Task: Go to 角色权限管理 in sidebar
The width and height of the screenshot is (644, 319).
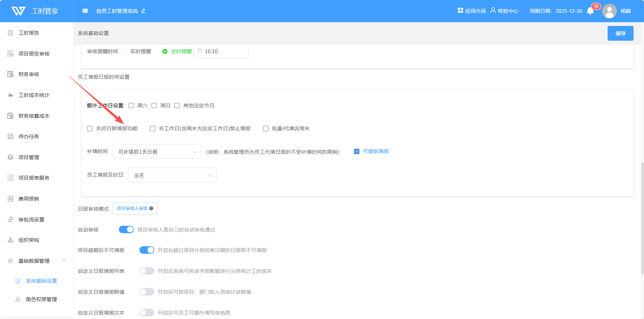Action: [41, 299]
